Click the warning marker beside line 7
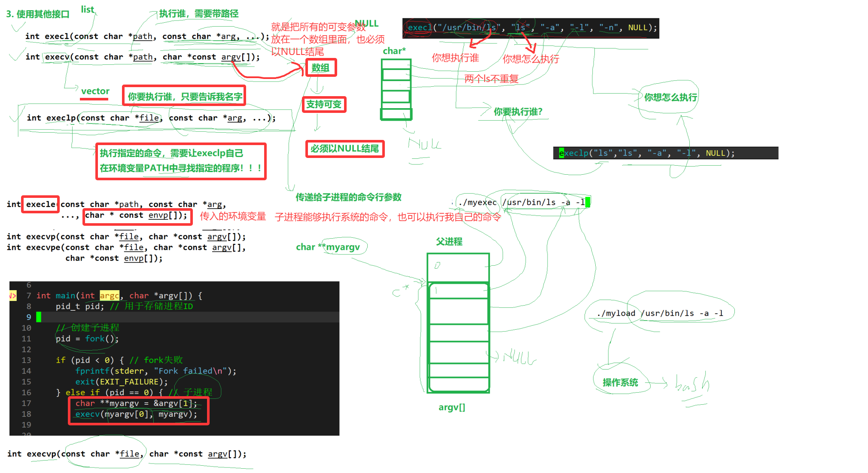Image resolution: width=868 pixels, height=473 pixels. 12,296
